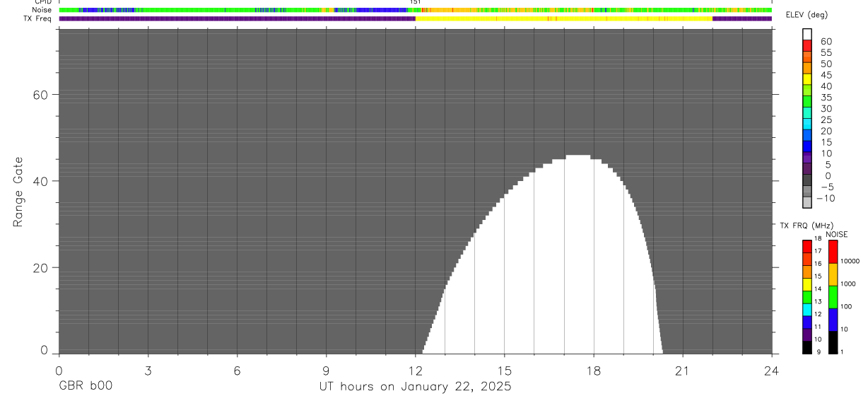Click the Range Gate axis tick '40'

40,181
